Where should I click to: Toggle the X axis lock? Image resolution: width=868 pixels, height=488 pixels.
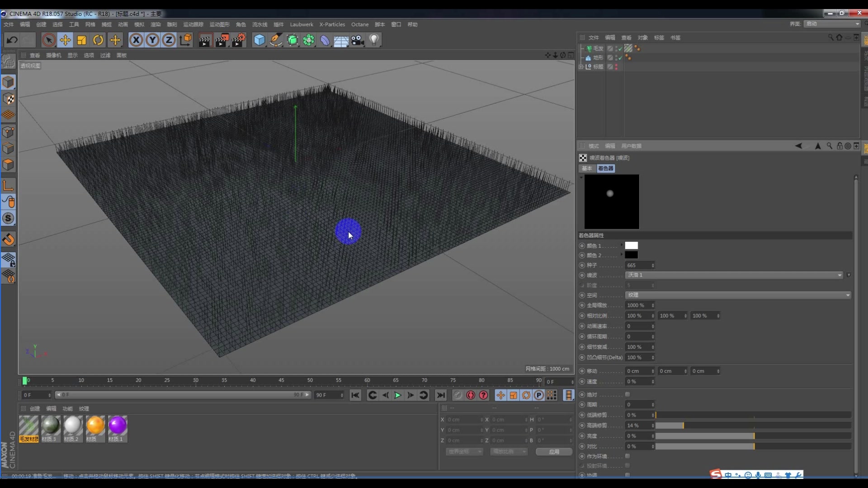point(136,40)
